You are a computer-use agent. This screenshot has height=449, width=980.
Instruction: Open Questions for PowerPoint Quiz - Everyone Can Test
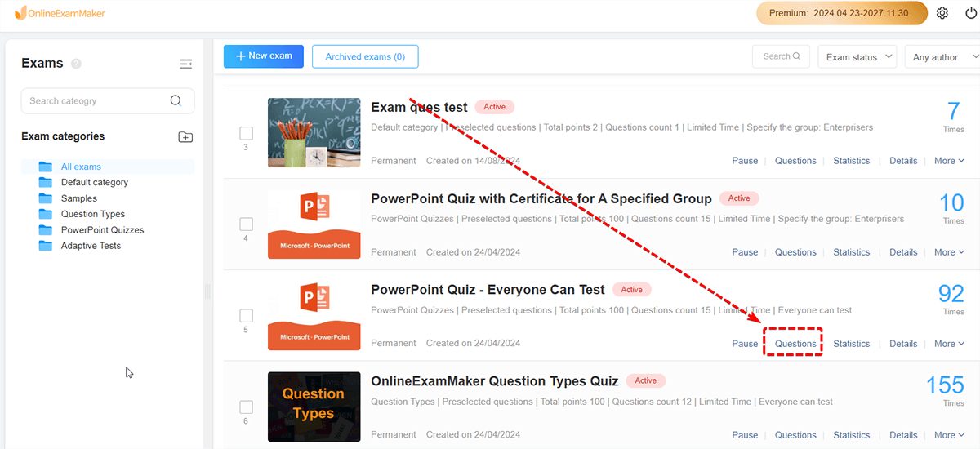point(795,344)
